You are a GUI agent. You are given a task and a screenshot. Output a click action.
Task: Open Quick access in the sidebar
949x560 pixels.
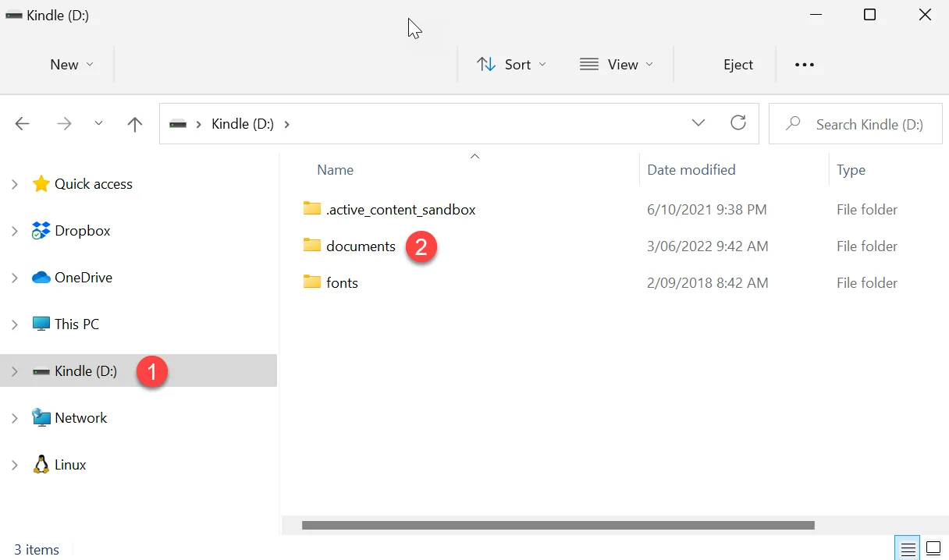pyautogui.click(x=94, y=184)
